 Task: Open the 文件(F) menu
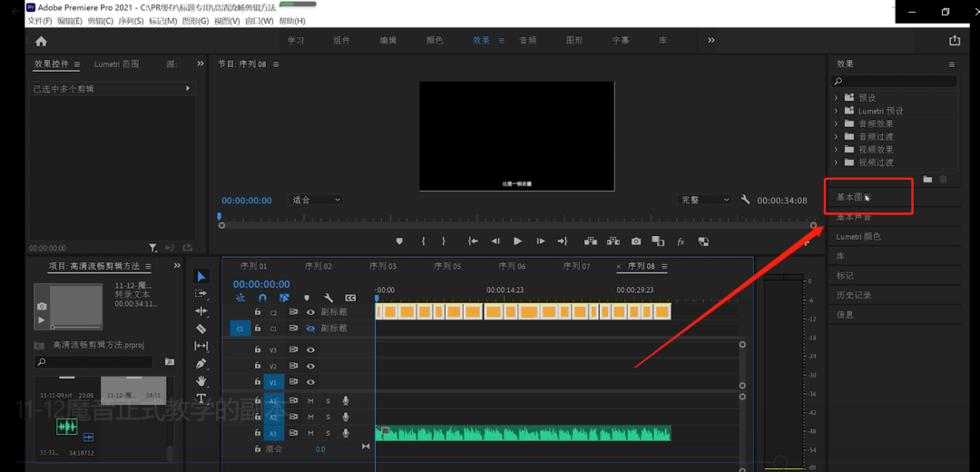(40, 21)
